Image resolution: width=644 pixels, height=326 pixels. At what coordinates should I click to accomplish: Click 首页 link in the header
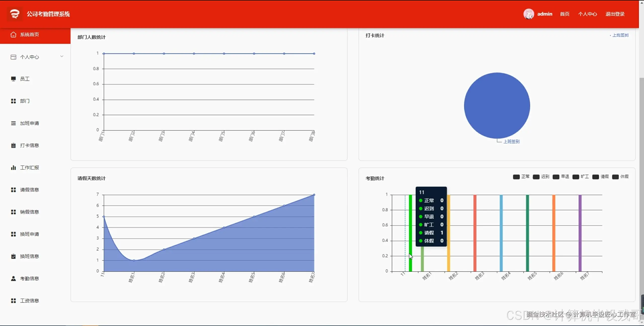tap(565, 14)
